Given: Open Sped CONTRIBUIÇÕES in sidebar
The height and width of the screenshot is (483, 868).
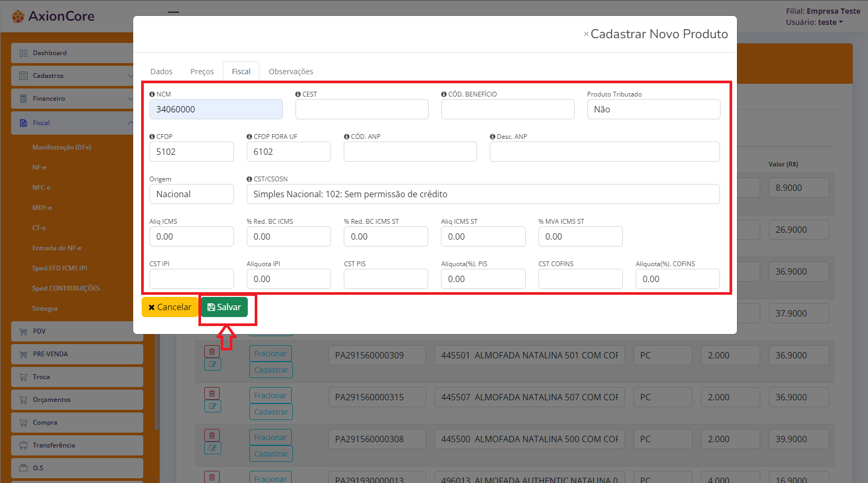Looking at the screenshot, I should 66,288.
